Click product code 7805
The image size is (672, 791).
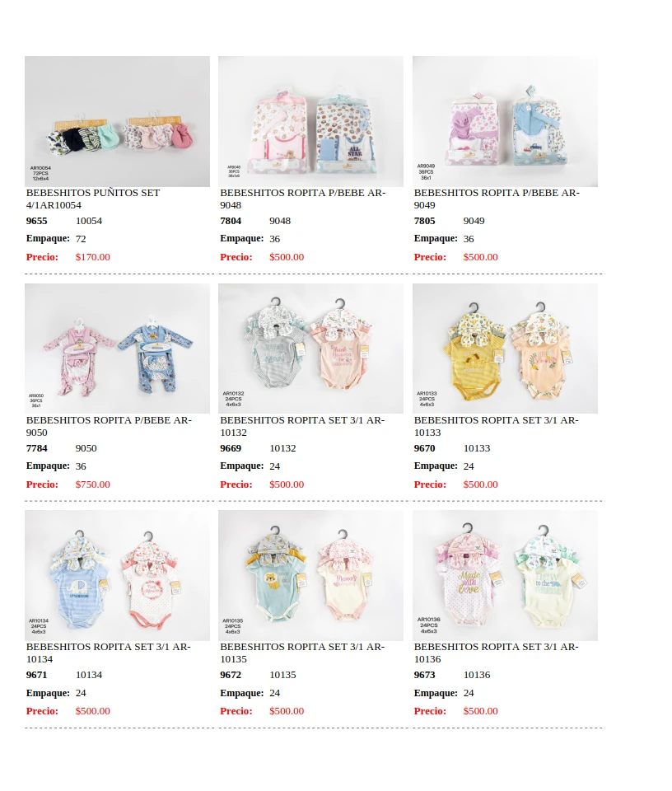(424, 221)
